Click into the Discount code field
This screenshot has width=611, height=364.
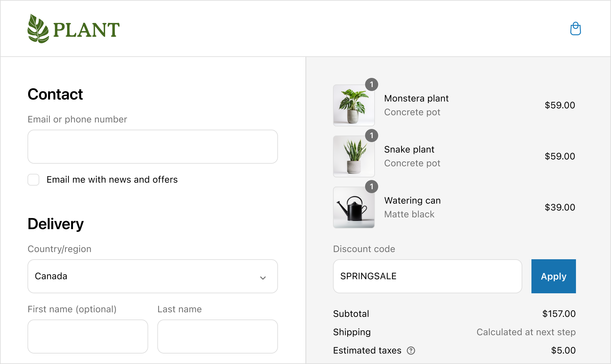[427, 276]
